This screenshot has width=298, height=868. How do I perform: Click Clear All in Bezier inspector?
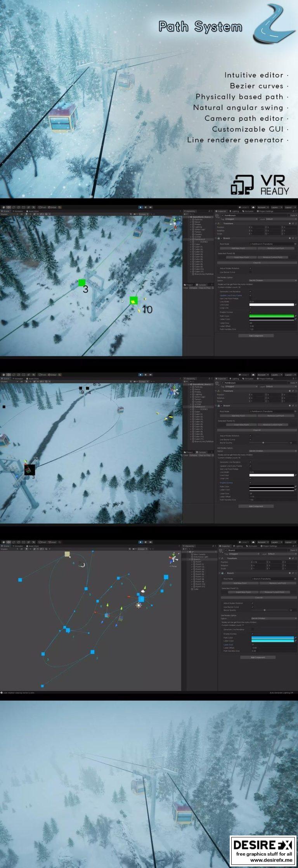[259, 598]
